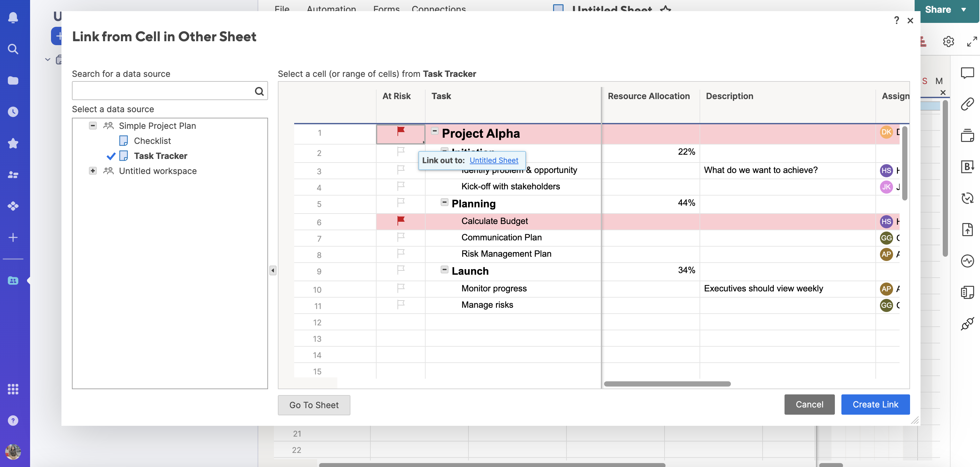Click the Go To Sheet button
The height and width of the screenshot is (467, 980).
[314, 405]
